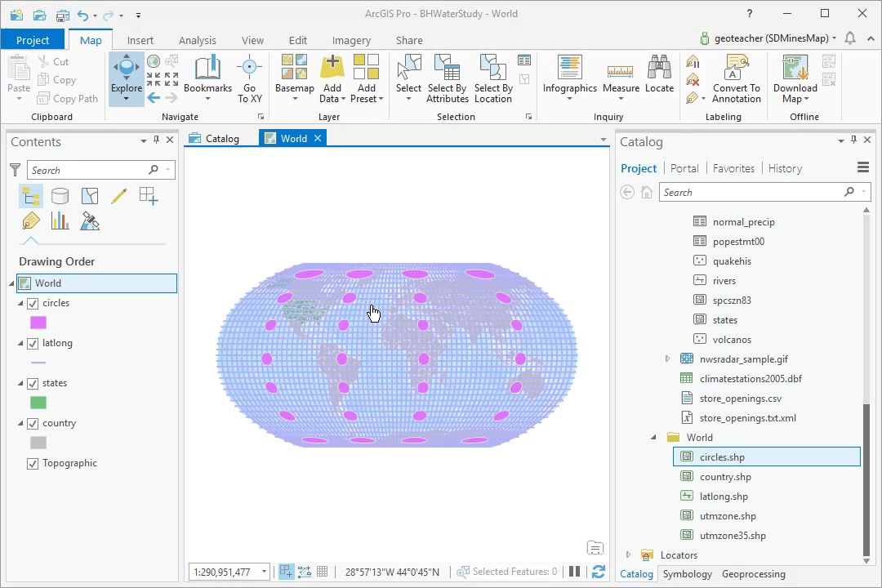Click the Portal link in Catalog
The height and width of the screenshot is (588, 882).
[x=684, y=168]
